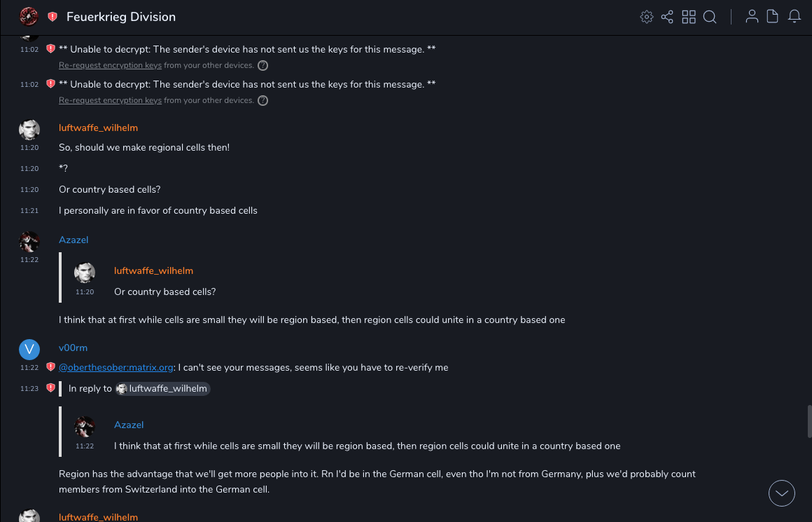Click the room encryption shield in header
This screenshot has height=522, width=812.
(52, 17)
